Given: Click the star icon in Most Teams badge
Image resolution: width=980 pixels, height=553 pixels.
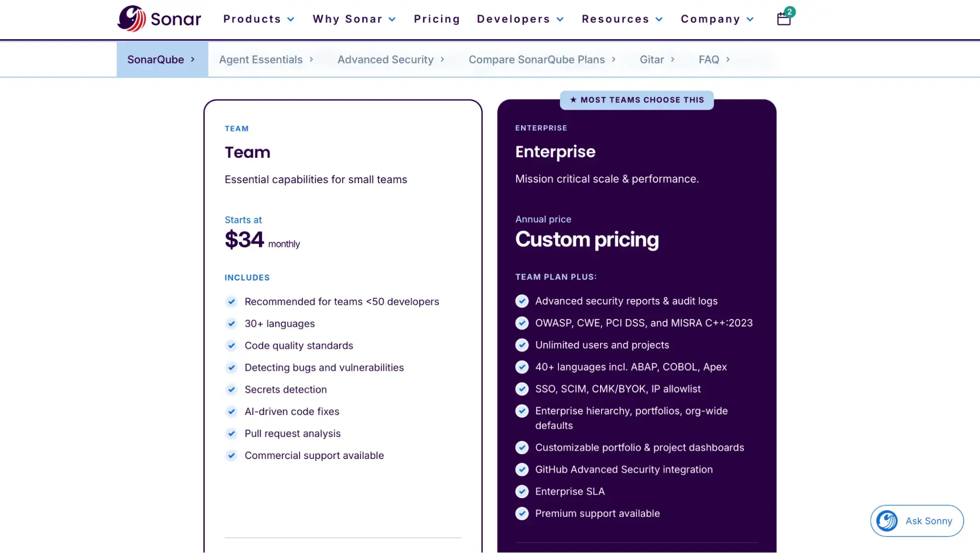Looking at the screenshot, I should coord(573,100).
